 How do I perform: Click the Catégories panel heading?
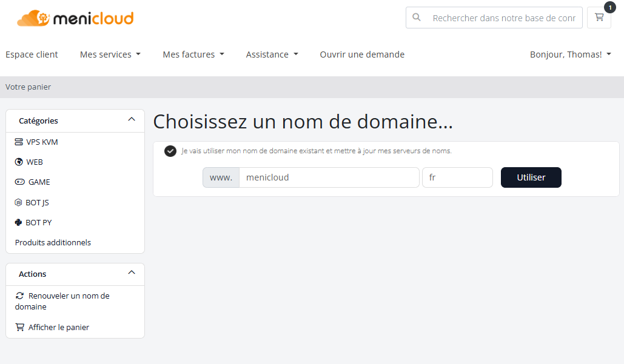click(x=38, y=121)
